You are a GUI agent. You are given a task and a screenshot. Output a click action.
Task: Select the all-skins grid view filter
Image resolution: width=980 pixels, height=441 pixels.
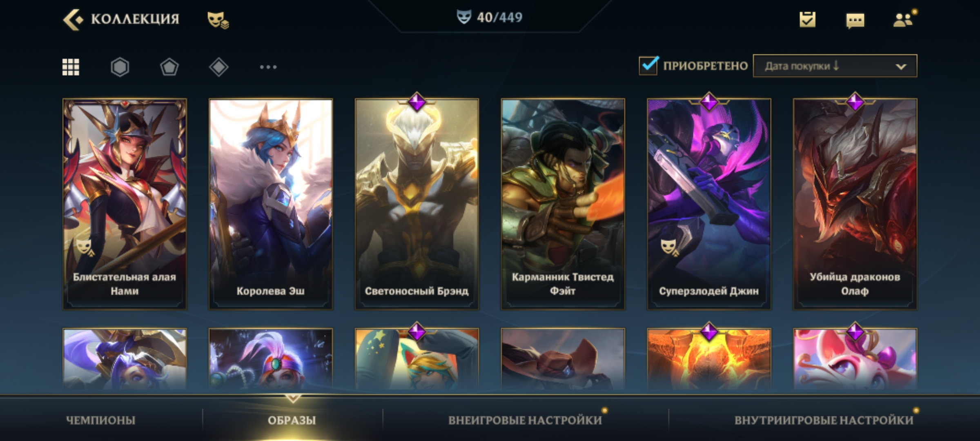(71, 67)
